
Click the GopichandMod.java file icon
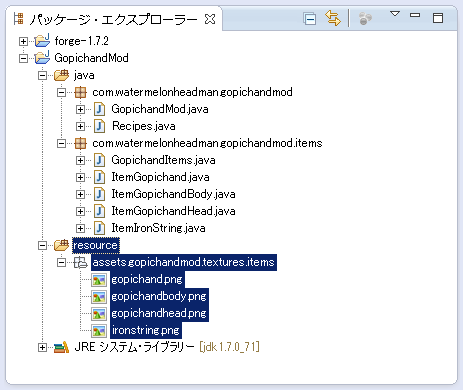99,109
